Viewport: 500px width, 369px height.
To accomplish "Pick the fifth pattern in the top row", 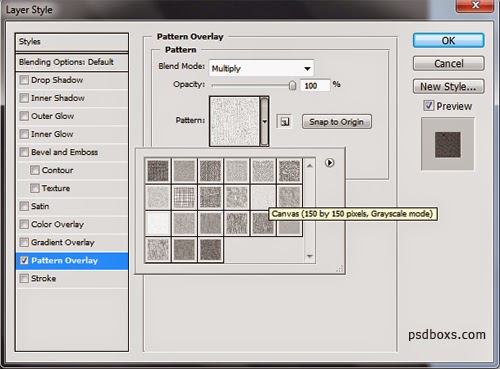I will 263,171.
